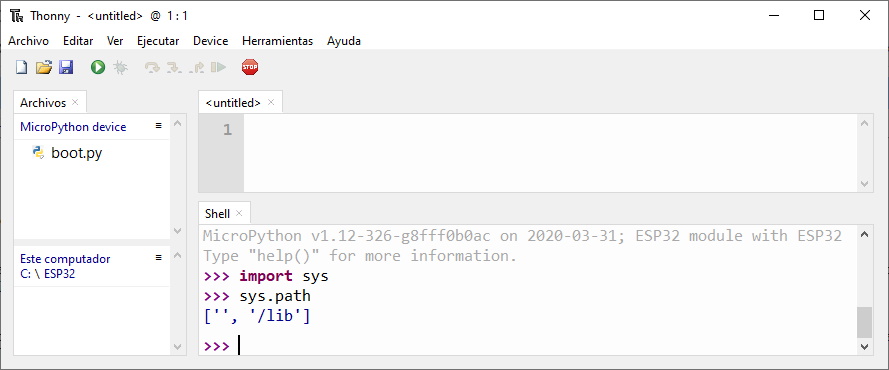Click the C: \ ESP32 path link
The height and width of the screenshot is (370, 889).
(x=48, y=274)
